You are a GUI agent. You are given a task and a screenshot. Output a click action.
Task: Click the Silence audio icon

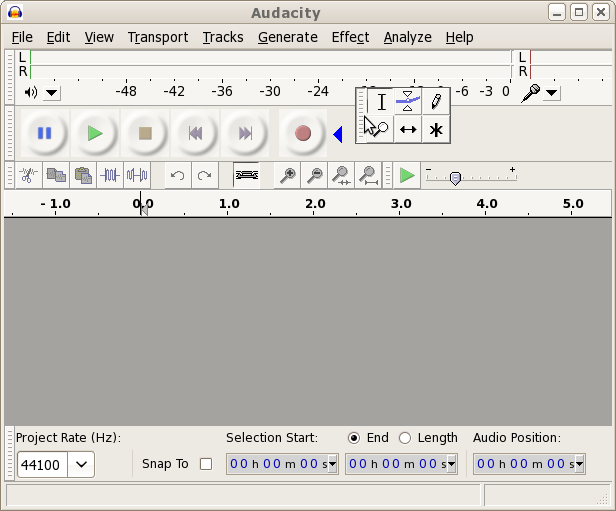137,176
